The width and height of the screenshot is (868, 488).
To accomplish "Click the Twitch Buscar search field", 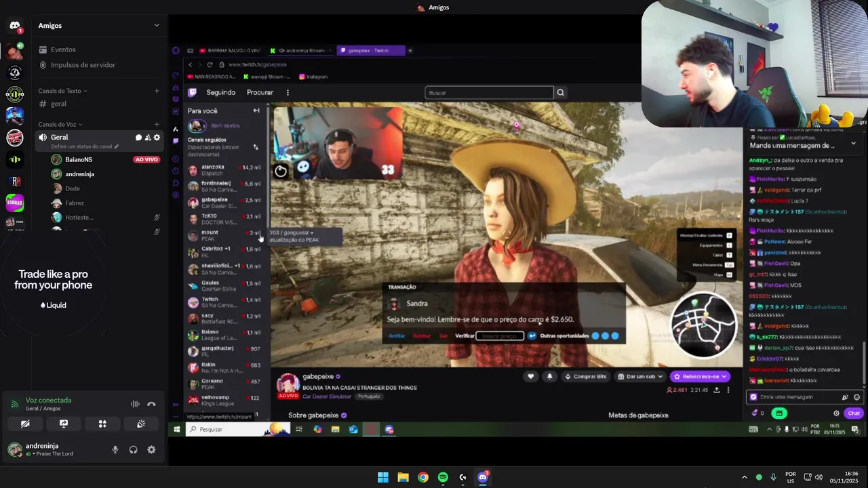I will 489,93.
